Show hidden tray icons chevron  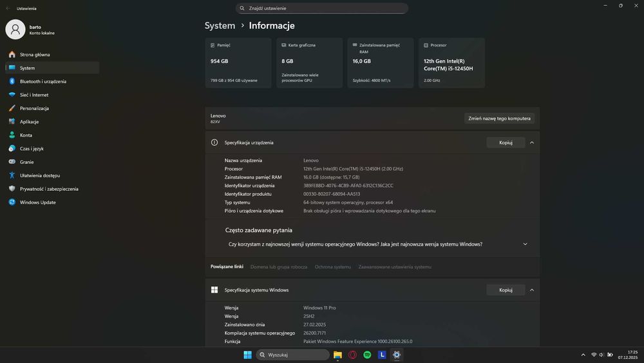click(583, 355)
